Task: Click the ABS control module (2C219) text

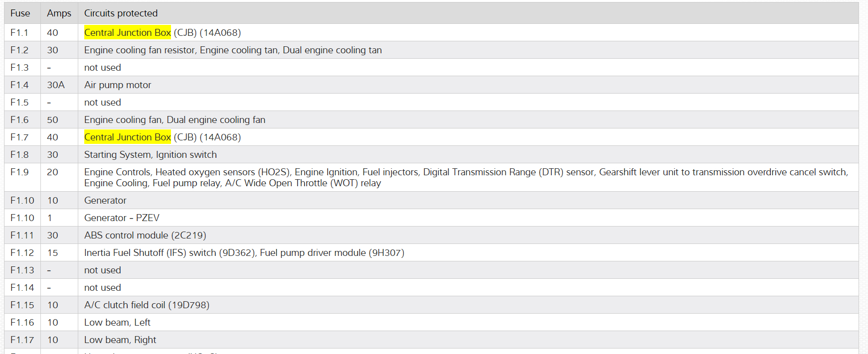Action: pos(145,236)
